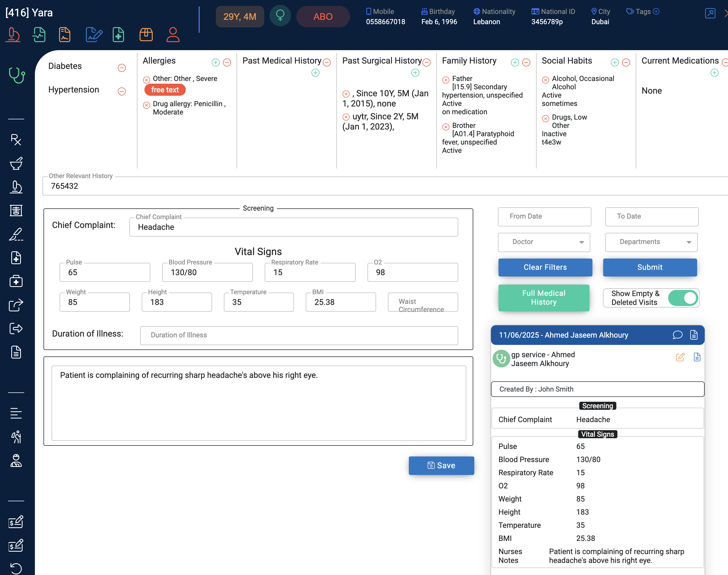The image size is (728, 575).
Task: Remove the Hypertension condition with the minus icon
Action: pos(122,91)
